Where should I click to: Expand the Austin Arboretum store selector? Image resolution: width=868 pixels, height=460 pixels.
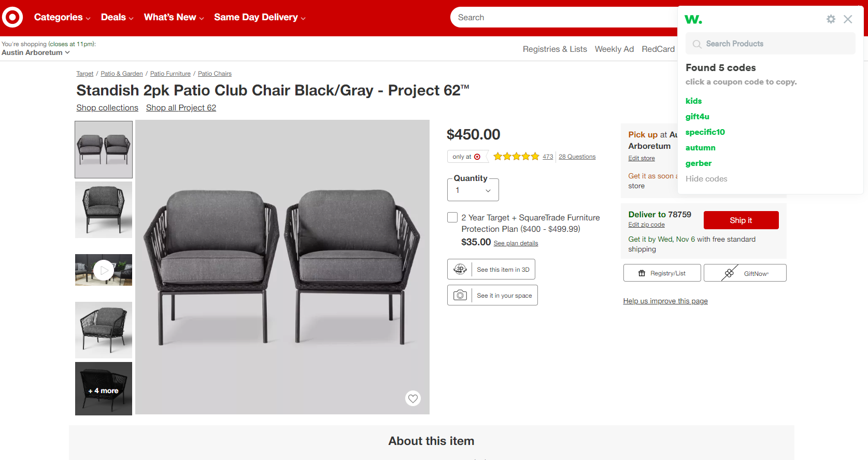pyautogui.click(x=35, y=52)
